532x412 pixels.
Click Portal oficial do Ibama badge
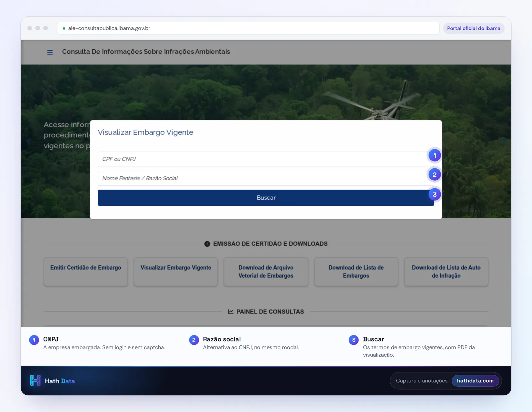[x=473, y=28]
